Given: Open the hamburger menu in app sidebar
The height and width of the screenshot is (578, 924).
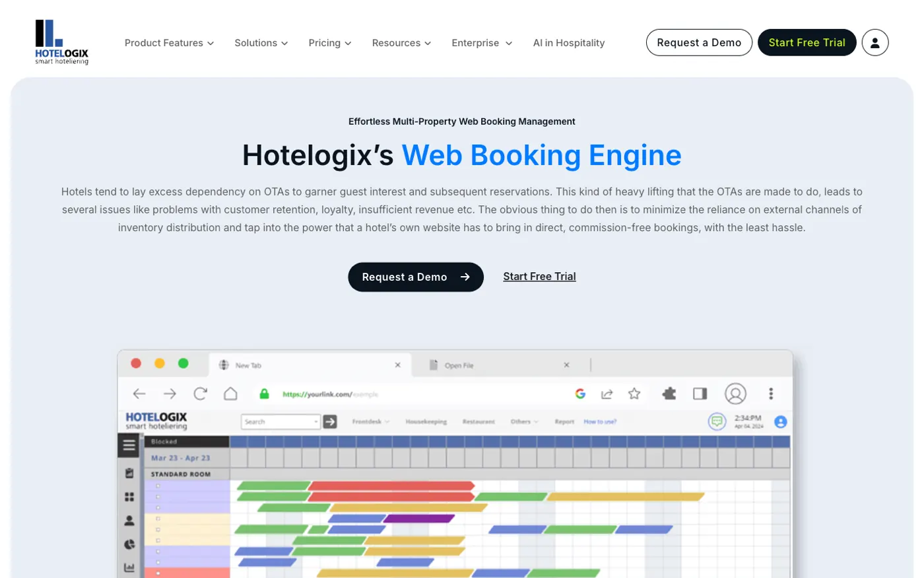Looking at the screenshot, I should point(129,445).
